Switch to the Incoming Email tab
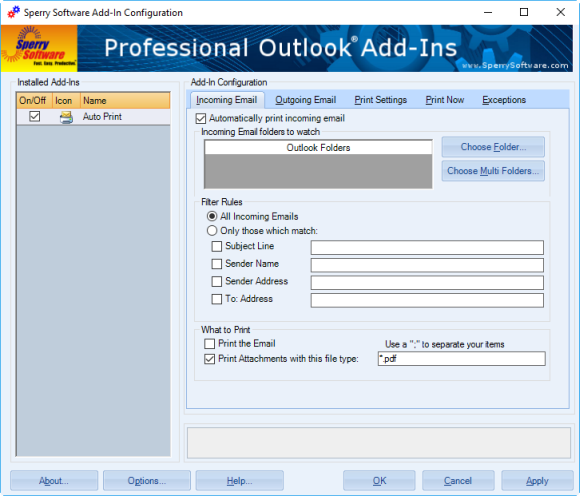The width and height of the screenshot is (580, 496). [x=226, y=100]
